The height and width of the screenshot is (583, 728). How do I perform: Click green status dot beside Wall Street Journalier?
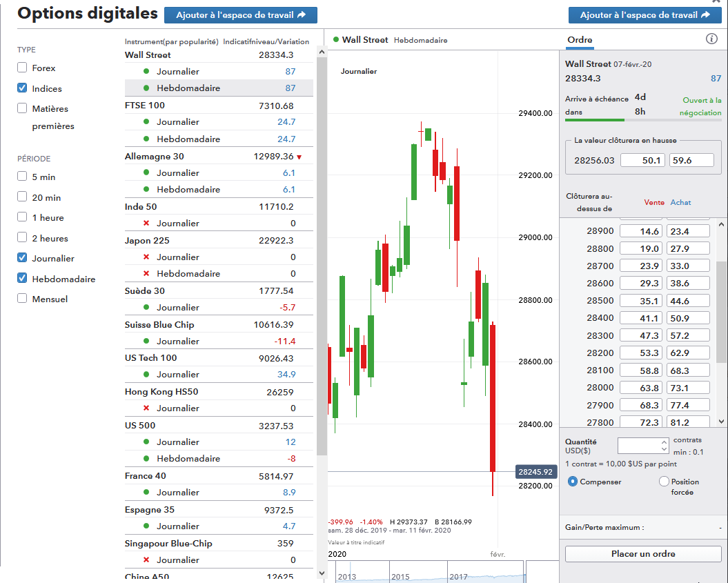pos(146,72)
